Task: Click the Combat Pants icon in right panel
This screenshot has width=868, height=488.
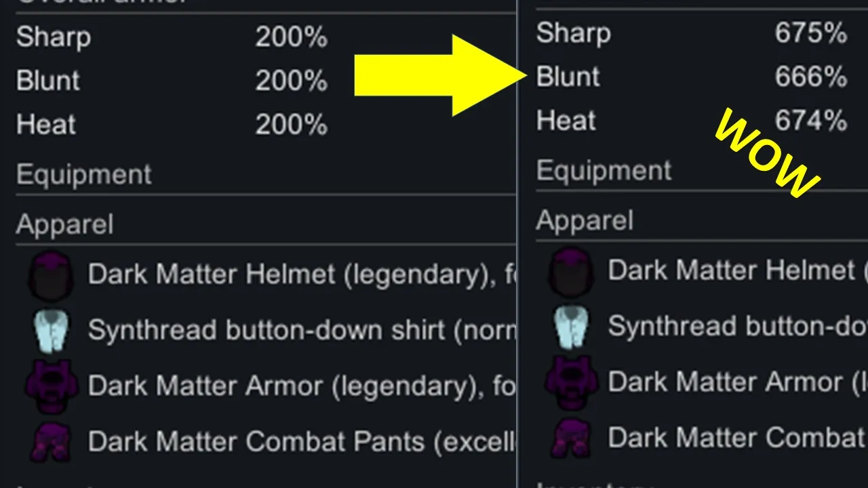Action: (571, 439)
